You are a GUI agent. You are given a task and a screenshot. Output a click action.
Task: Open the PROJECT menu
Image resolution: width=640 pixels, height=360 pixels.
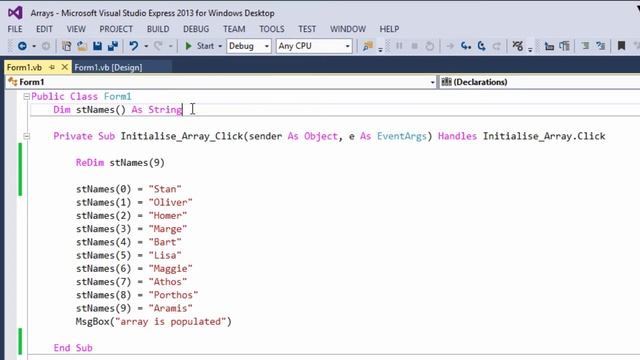[x=116, y=29]
